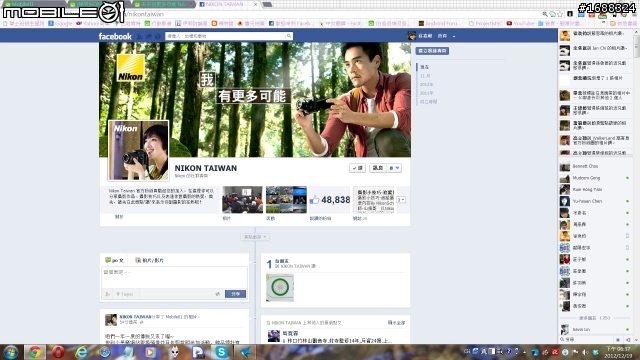Click the blue Share post button
The image size is (640, 360).
point(236,294)
